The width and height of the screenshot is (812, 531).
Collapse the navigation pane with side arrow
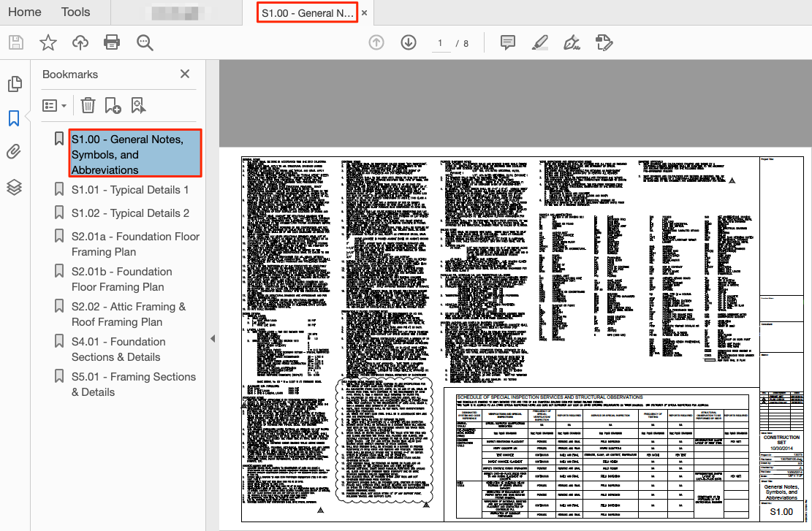(x=212, y=338)
